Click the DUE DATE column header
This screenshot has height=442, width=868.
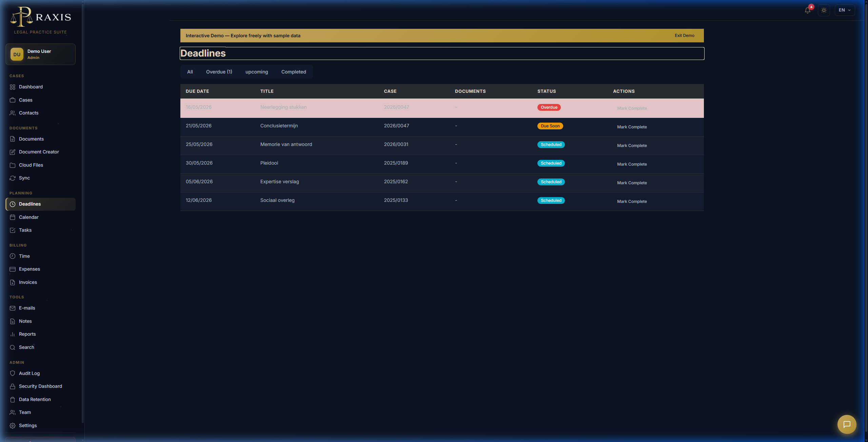[197, 91]
